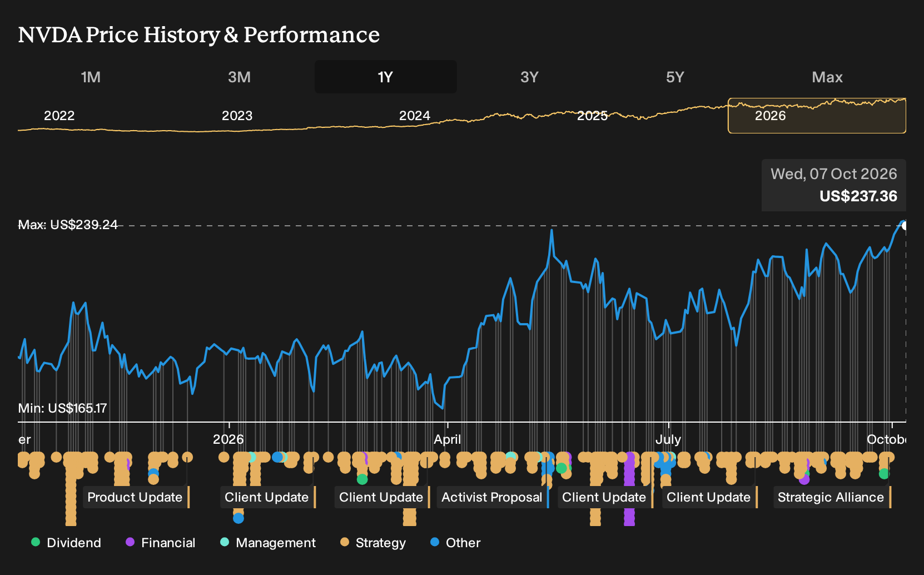The height and width of the screenshot is (575, 924).
Task: Toggle the Financial legend filter
Action: [x=161, y=543]
